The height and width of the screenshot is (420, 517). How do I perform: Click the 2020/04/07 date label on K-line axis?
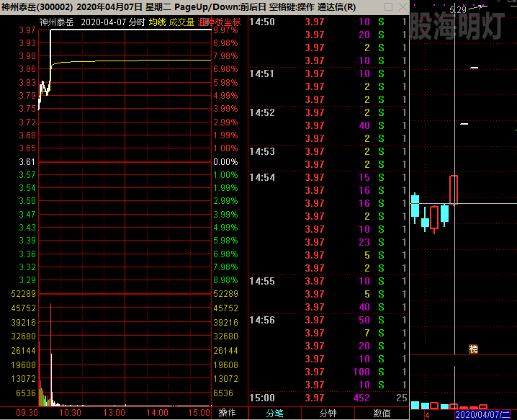tap(482, 415)
